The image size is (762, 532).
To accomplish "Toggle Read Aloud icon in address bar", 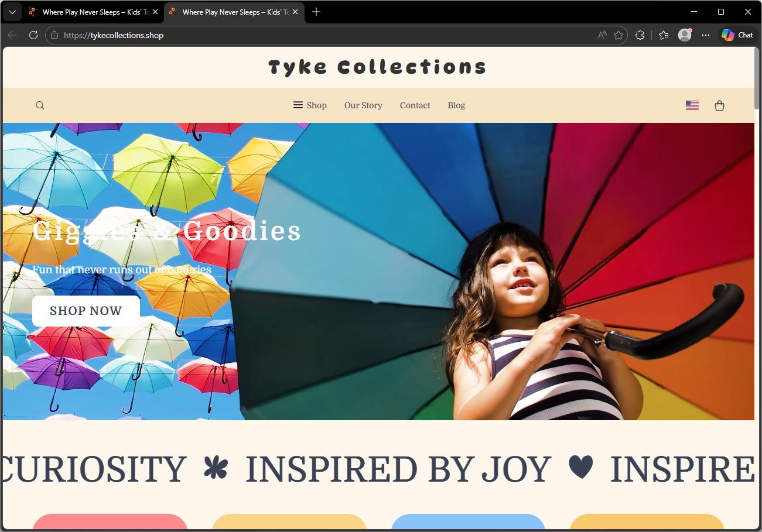I will coord(602,35).
